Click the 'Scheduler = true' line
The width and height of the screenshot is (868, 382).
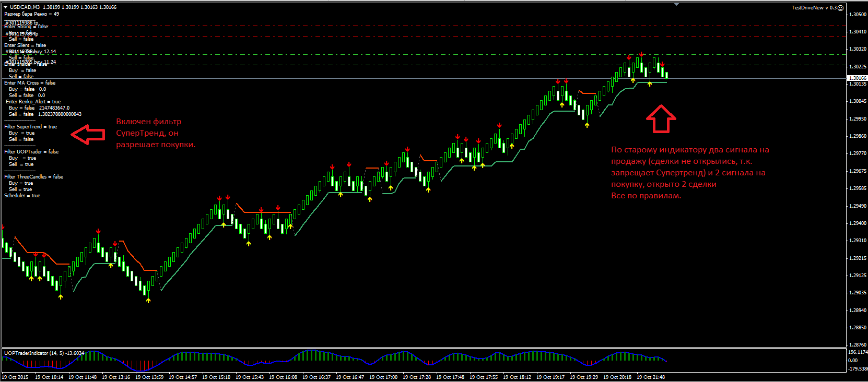point(22,196)
